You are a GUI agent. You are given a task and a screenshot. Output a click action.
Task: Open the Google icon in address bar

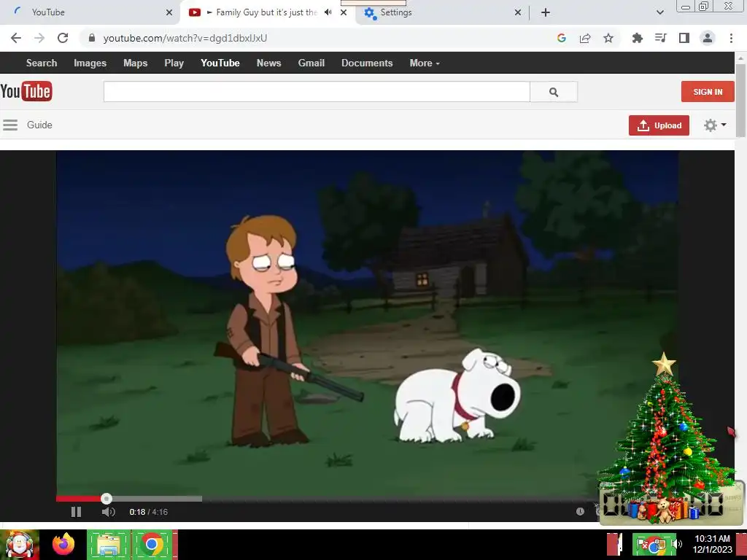point(561,38)
